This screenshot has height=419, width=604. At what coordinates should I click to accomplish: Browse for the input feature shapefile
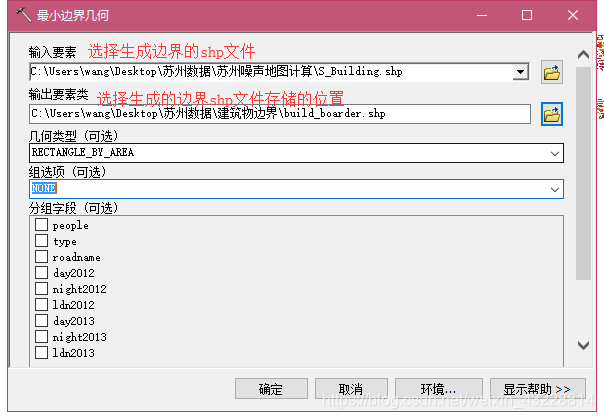tap(552, 72)
